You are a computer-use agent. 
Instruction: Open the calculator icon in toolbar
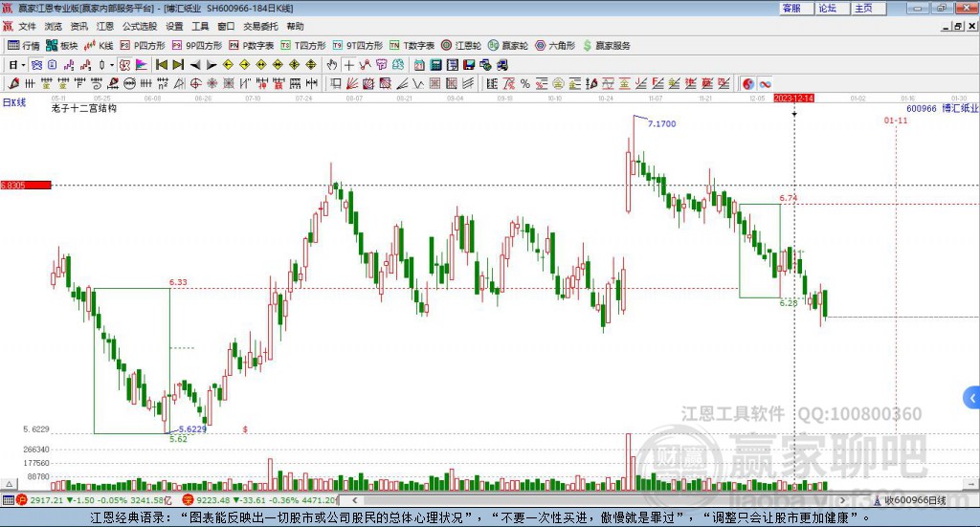pos(435,65)
